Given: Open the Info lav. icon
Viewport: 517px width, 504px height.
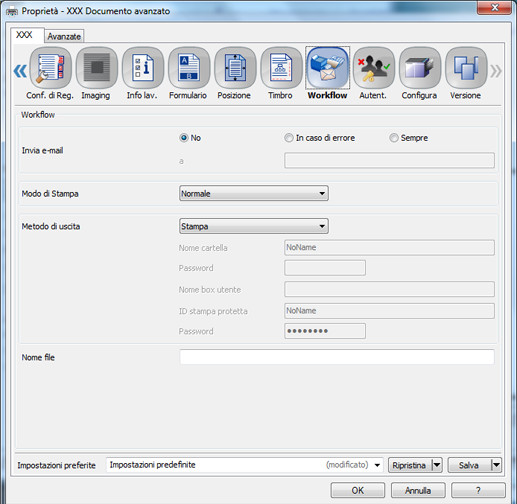Looking at the screenshot, I should coord(143,68).
